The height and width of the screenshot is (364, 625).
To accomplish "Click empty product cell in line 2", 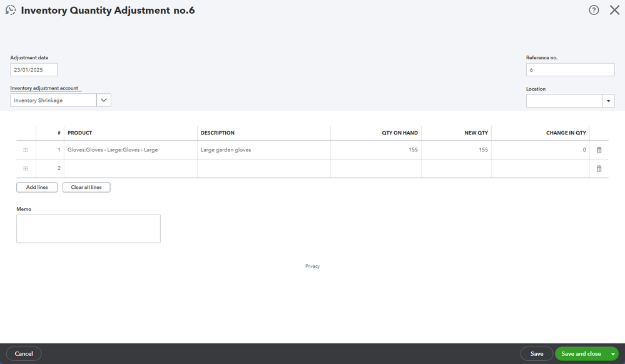I will pos(131,169).
